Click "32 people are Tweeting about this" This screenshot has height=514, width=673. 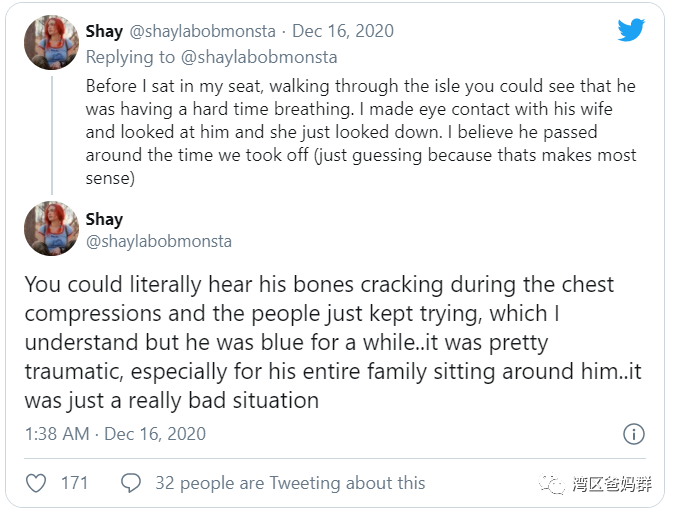(x=290, y=483)
